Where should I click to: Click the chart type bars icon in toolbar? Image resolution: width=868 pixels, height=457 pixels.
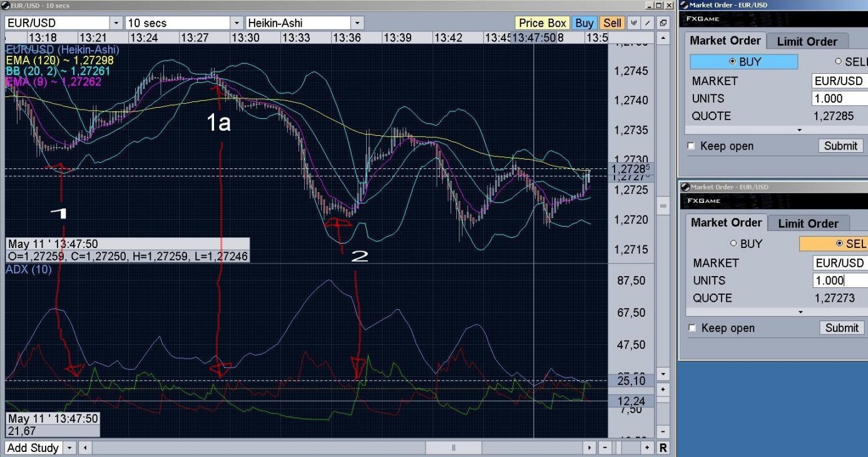634,23
